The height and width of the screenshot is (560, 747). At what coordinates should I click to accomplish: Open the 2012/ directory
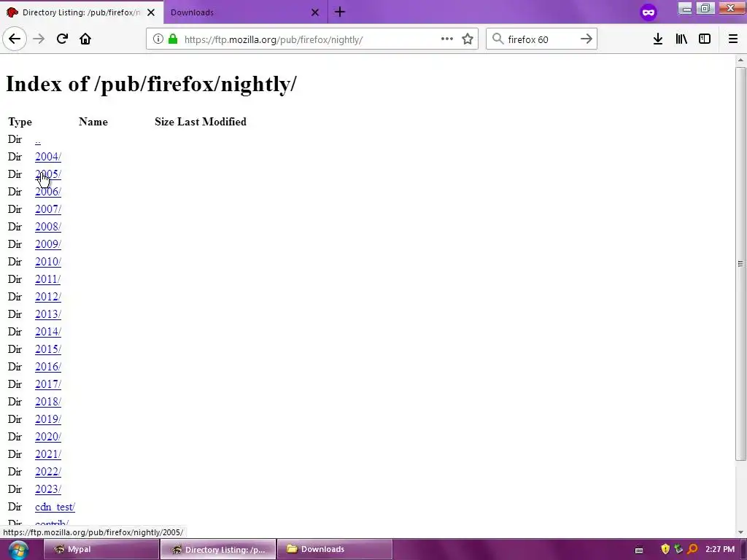tap(47, 297)
